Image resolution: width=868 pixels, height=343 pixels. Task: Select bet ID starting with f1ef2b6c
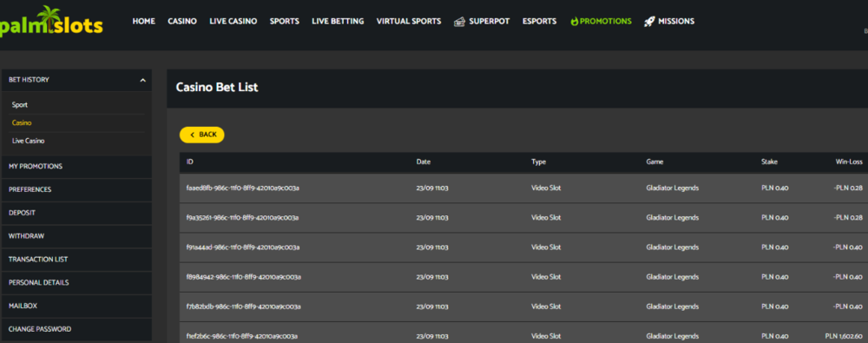(242, 336)
